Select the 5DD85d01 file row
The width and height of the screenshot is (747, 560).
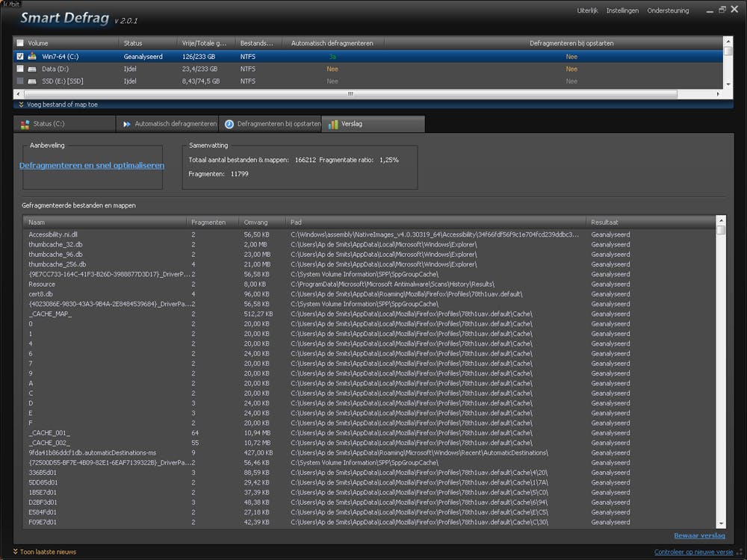click(x=369, y=482)
